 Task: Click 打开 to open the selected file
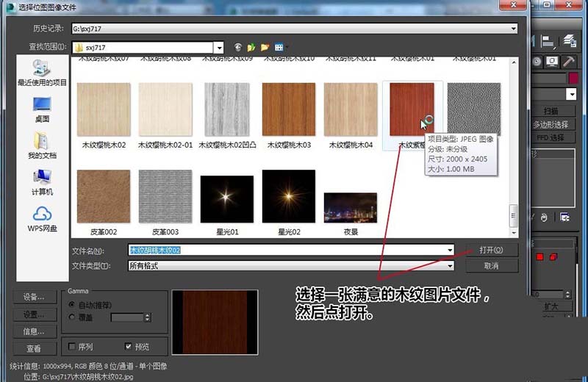coord(492,250)
